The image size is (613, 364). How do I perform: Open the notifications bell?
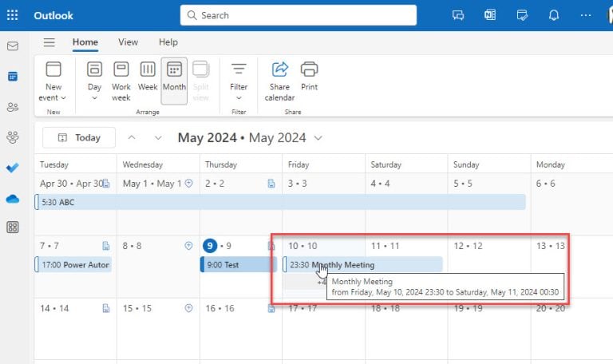tap(554, 15)
